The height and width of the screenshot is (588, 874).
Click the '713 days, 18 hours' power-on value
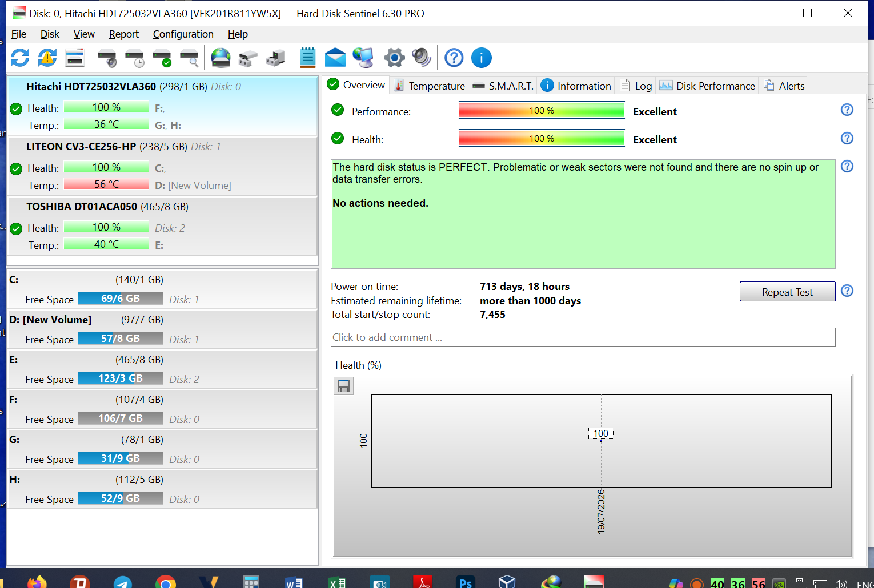click(x=524, y=287)
